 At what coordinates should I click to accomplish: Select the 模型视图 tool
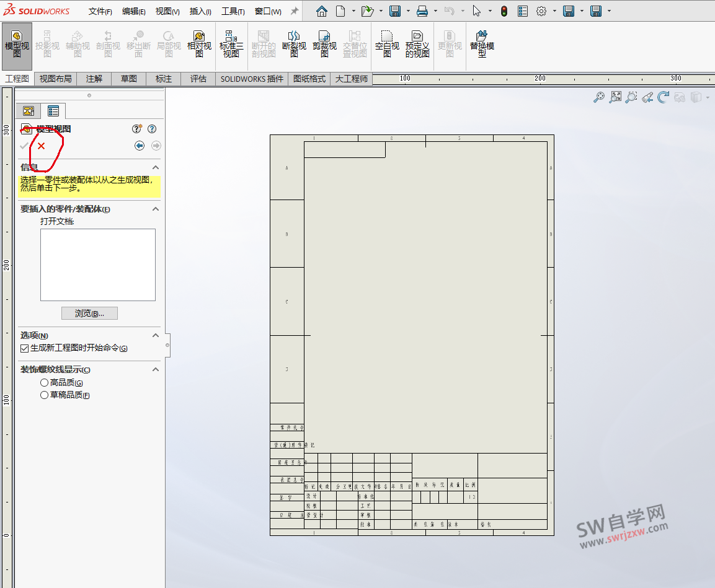[x=17, y=45]
